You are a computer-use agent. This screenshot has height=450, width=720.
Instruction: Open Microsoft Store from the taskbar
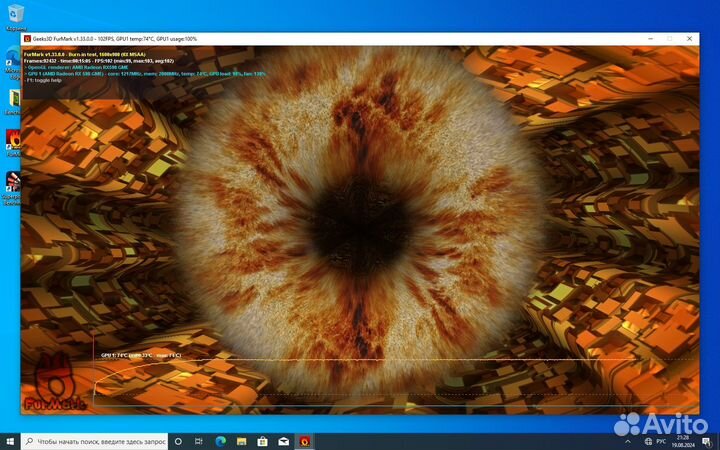pos(262,441)
